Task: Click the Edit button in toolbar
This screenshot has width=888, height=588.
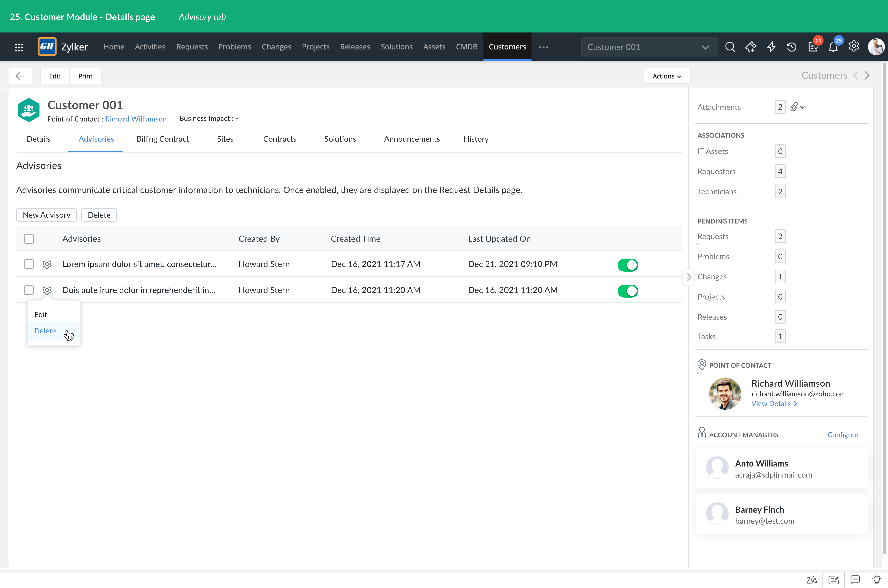Action: pyautogui.click(x=55, y=76)
